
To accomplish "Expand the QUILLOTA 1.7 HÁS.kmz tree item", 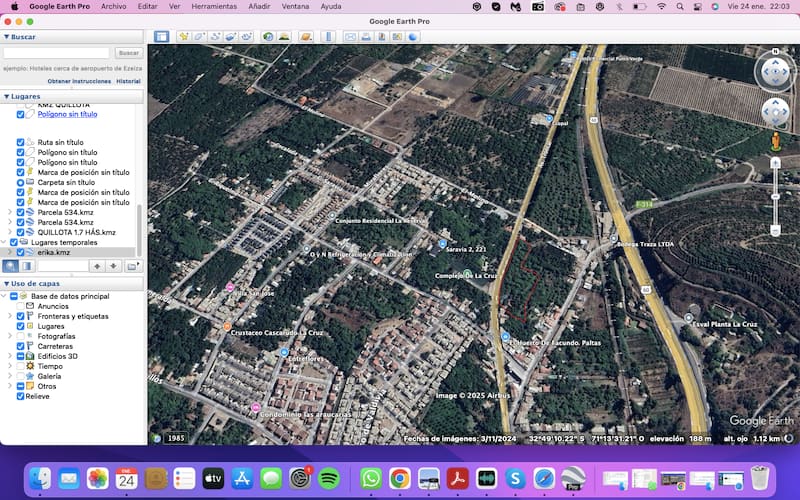I will click(x=10, y=232).
